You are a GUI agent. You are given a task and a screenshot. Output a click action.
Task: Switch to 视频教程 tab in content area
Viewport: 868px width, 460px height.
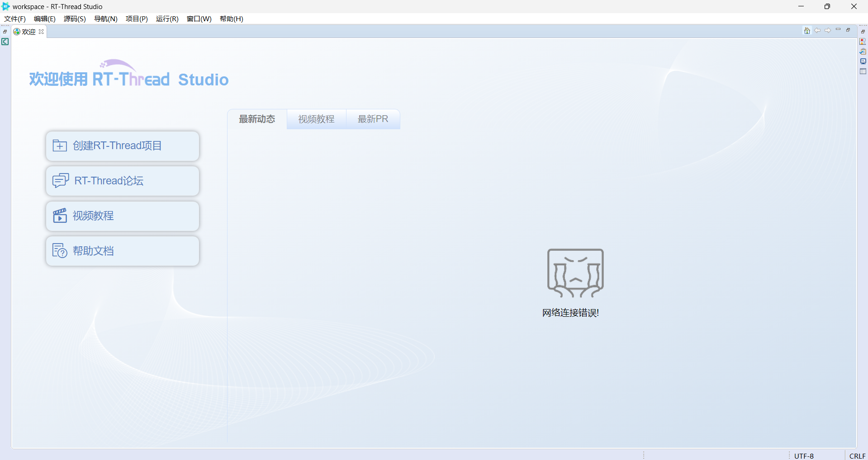(x=316, y=119)
